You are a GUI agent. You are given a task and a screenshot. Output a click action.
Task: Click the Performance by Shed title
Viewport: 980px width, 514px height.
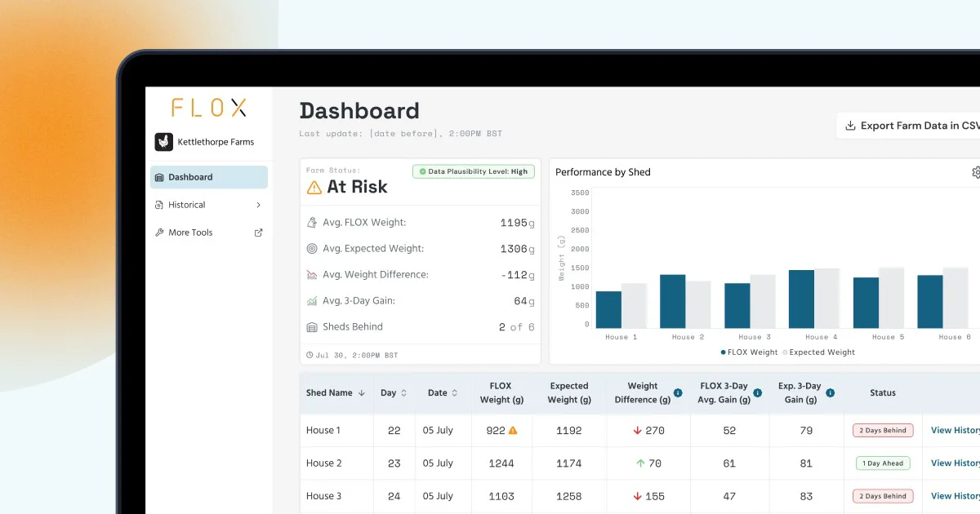(603, 172)
